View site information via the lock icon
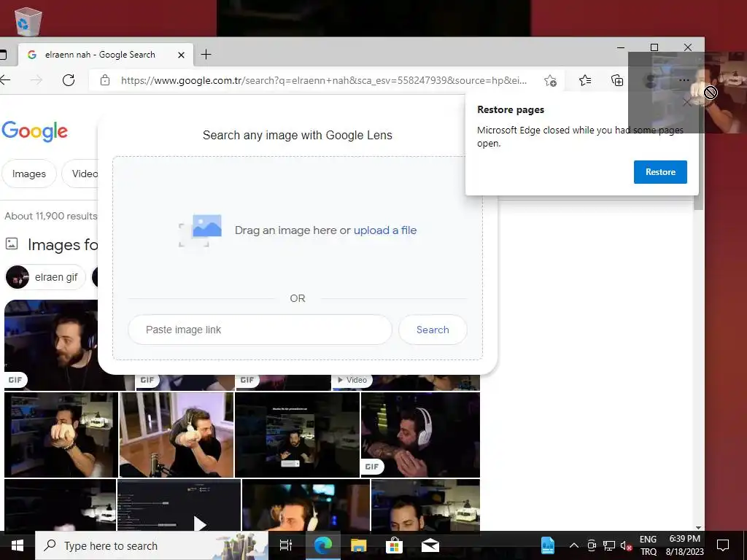Viewport: 747px width, 560px height. (105, 80)
